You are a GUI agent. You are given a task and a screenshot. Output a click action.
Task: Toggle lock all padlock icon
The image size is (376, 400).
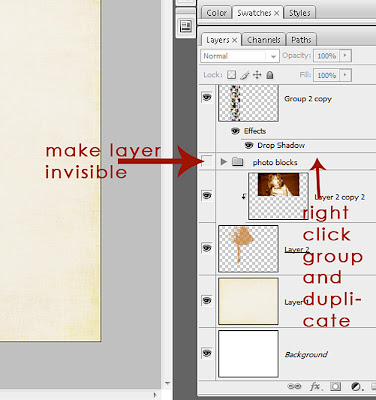pos(270,75)
